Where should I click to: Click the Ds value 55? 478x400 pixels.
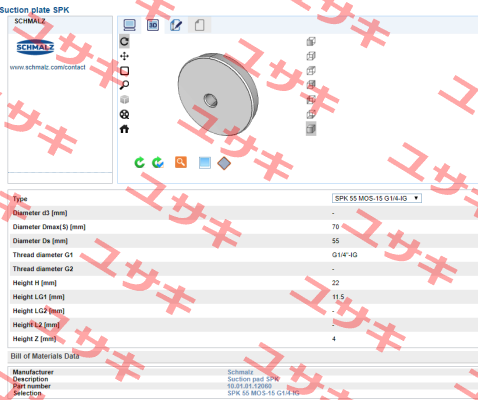[335, 241]
